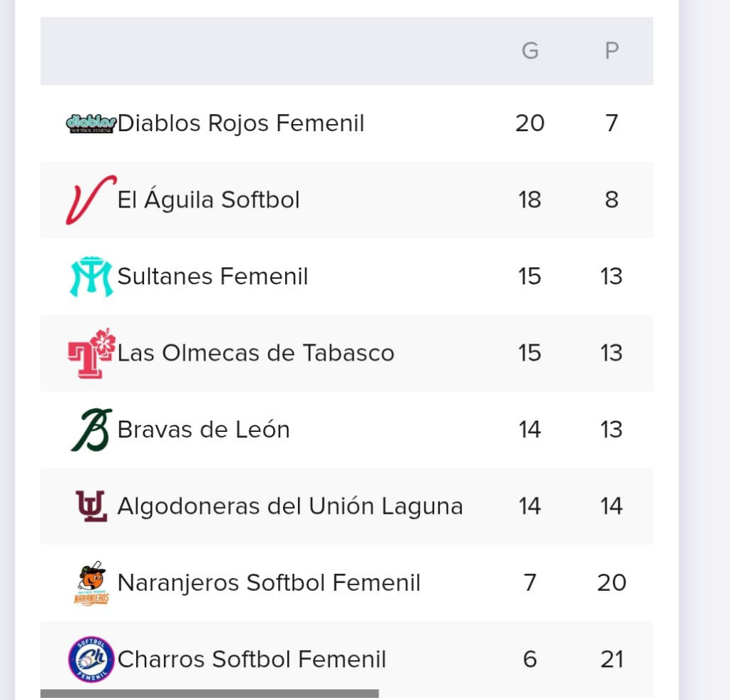
Task: Sort standings by the P column header
Action: point(612,51)
